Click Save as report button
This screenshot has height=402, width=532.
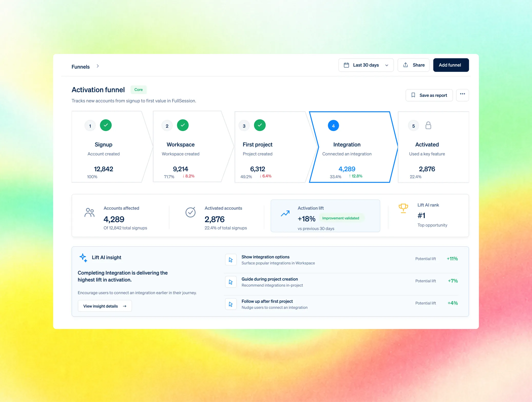[x=429, y=95]
